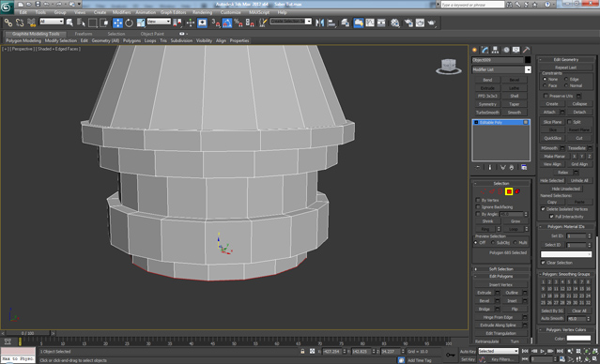Click the Bind to Space Warp icon

tap(31, 23)
